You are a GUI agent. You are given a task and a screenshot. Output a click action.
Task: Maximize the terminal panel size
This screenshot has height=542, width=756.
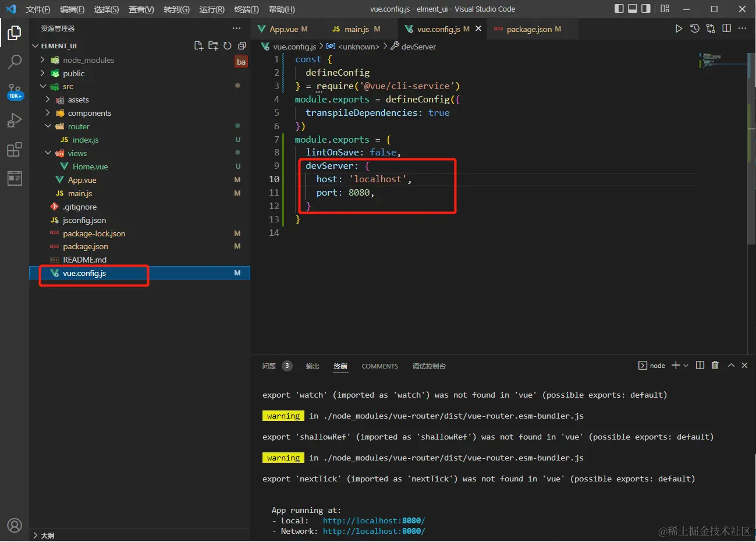click(731, 366)
